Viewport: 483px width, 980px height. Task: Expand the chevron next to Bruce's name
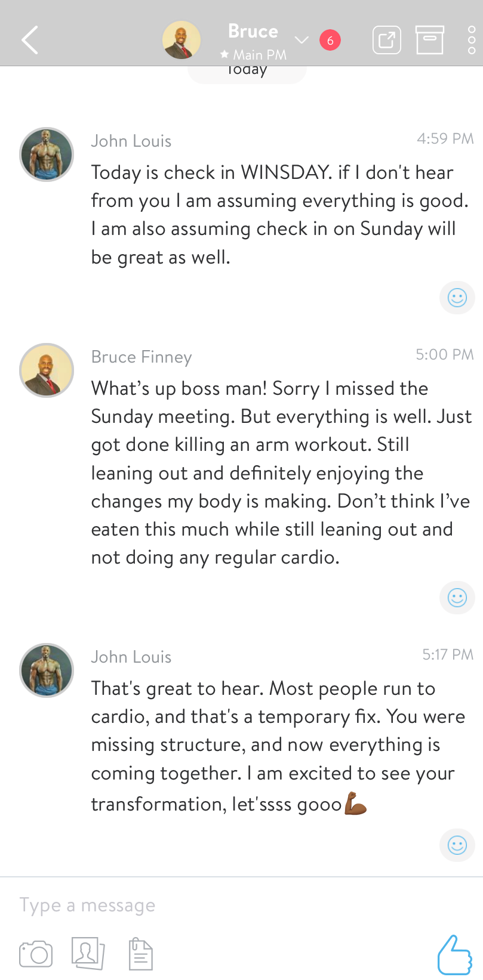pyautogui.click(x=302, y=40)
